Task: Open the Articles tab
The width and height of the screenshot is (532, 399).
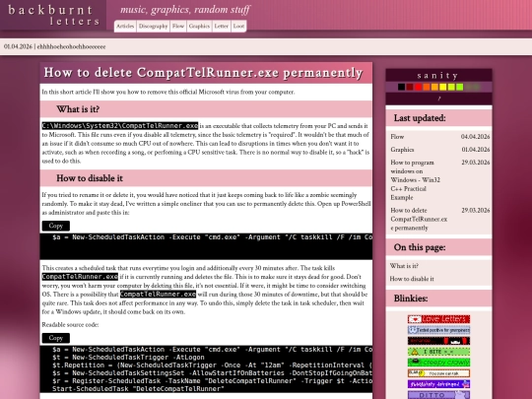Action: pos(125,27)
